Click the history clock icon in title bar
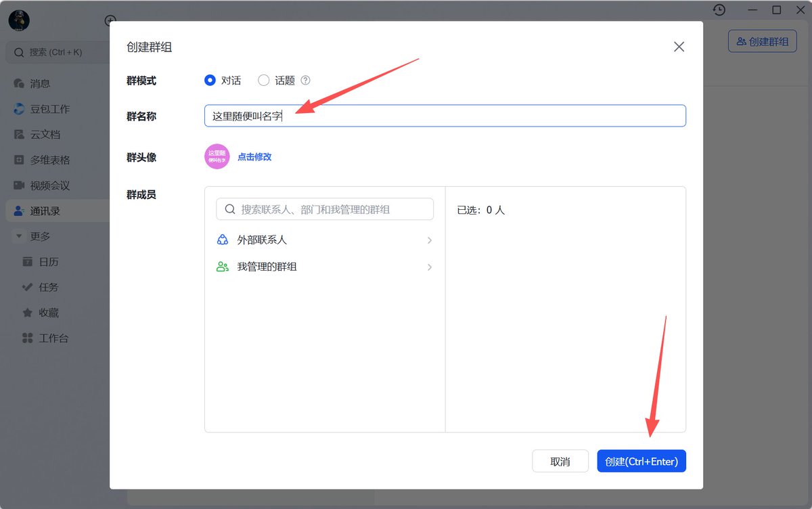This screenshot has height=509, width=812. pos(719,9)
